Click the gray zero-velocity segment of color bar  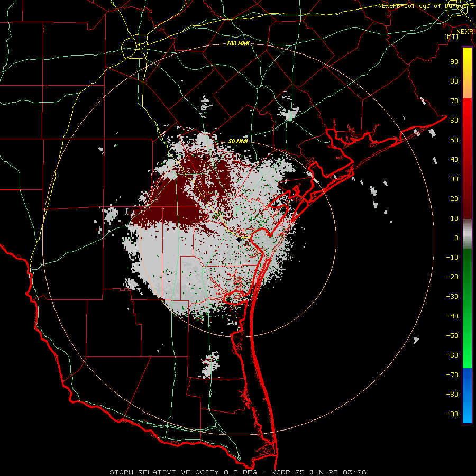[467, 234]
